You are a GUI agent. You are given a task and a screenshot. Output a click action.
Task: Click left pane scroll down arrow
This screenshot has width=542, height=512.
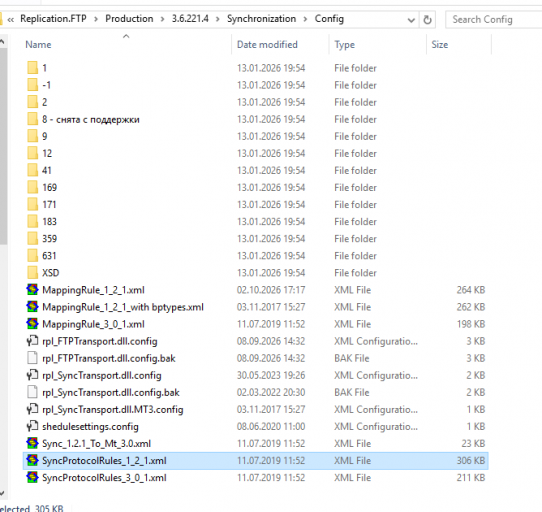coord(2,493)
